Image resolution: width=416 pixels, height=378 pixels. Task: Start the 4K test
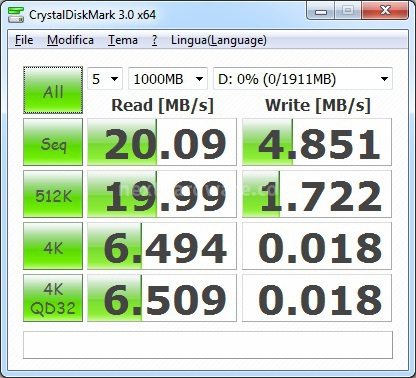point(53,246)
